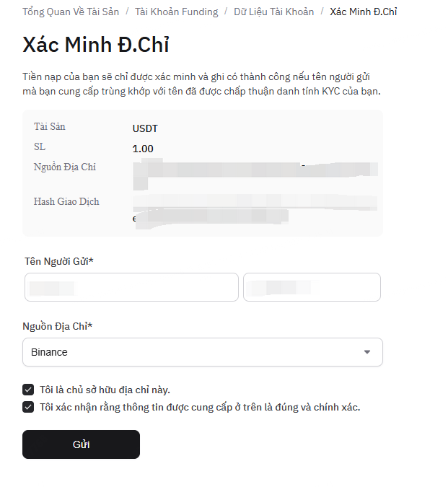Focus the first Tên Người Gửi field

coord(131,287)
